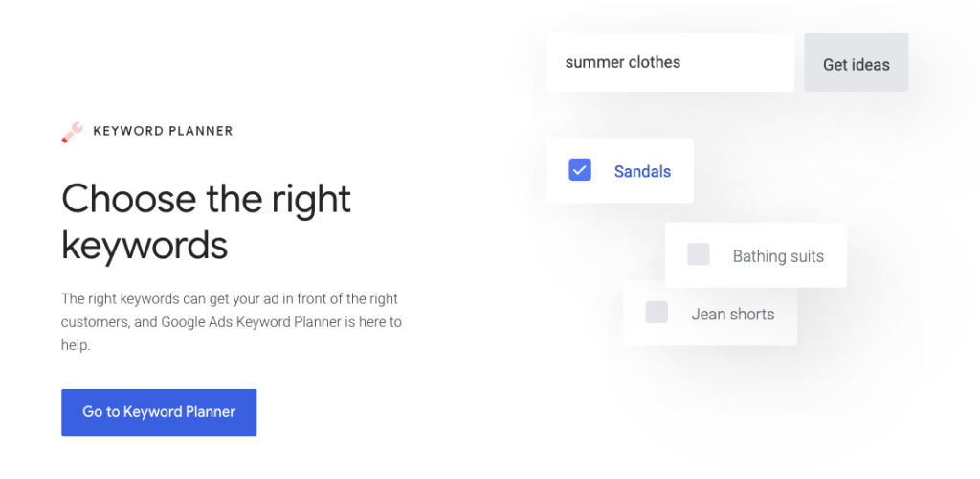This screenshot has width=980, height=479.
Task: Click the description paragraph about right keywords
Action: tap(231, 322)
